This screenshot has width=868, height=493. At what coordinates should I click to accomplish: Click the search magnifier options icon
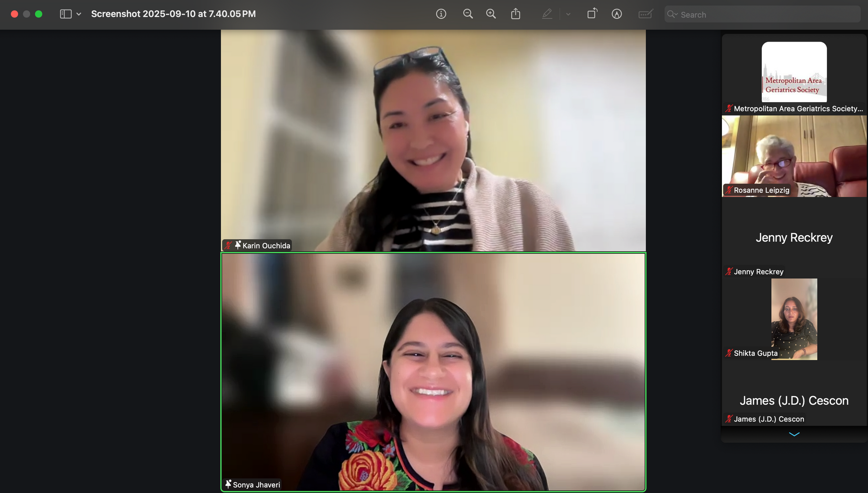pos(672,14)
